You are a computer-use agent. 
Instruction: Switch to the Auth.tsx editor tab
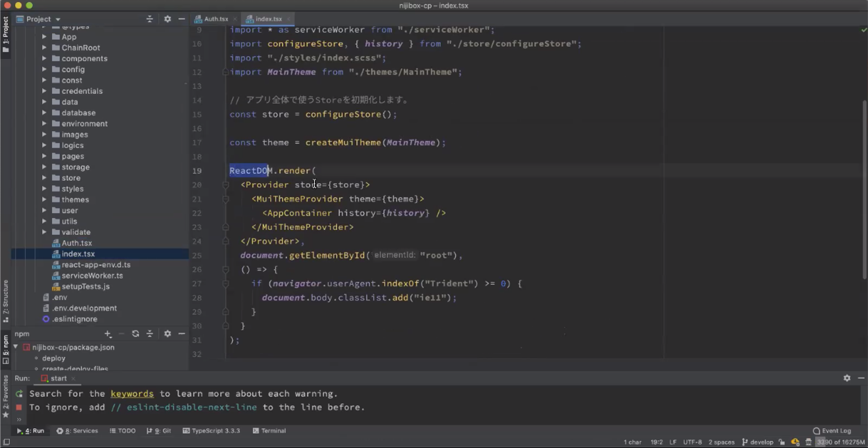pos(215,19)
